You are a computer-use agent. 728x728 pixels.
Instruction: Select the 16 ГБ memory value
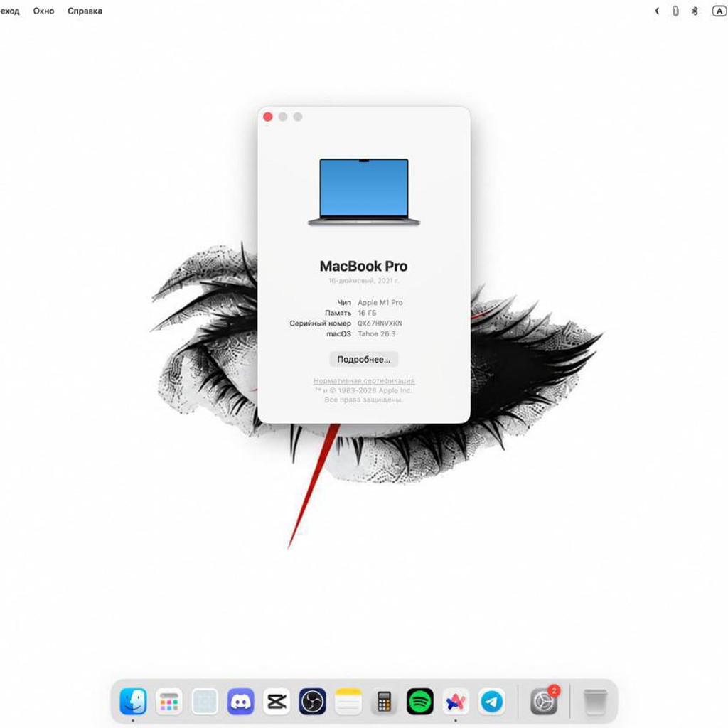coord(367,313)
